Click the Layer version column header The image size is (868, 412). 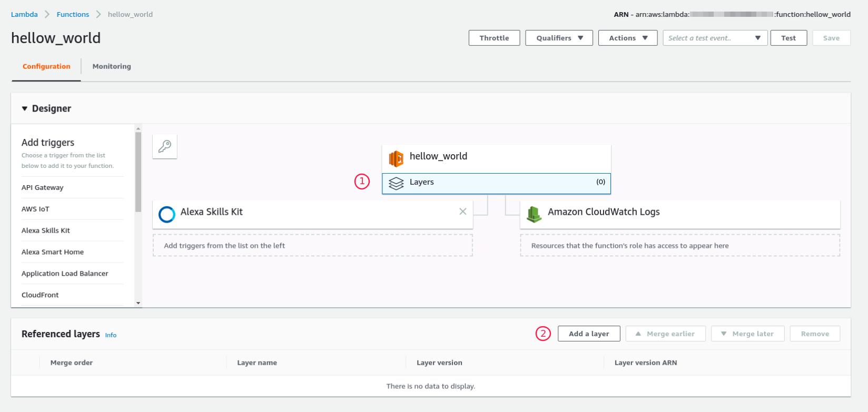click(439, 363)
